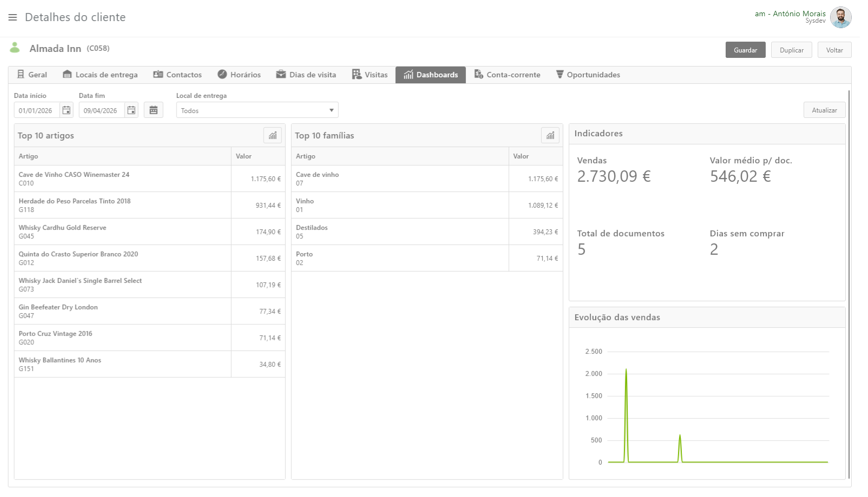Go to the Oportunidades tab
Screen dimensions: 868x497
[x=588, y=75]
